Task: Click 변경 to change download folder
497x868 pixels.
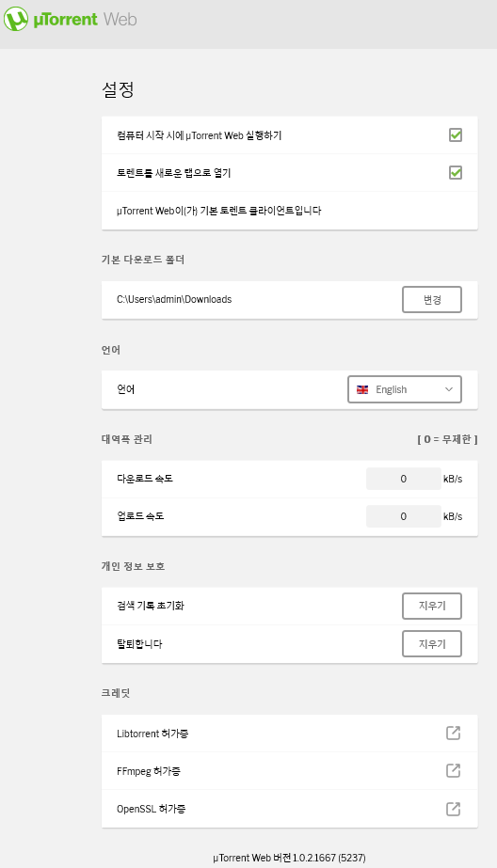Action: (432, 299)
